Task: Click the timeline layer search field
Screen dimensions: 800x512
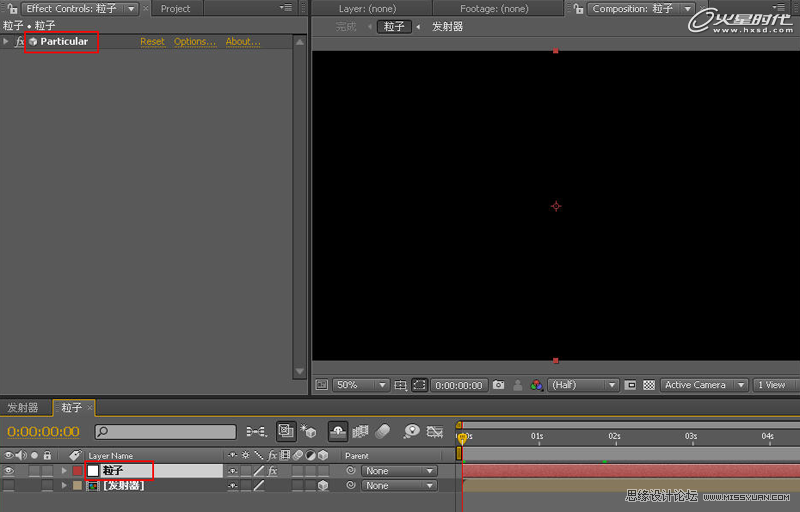Action: pyautogui.click(x=165, y=432)
